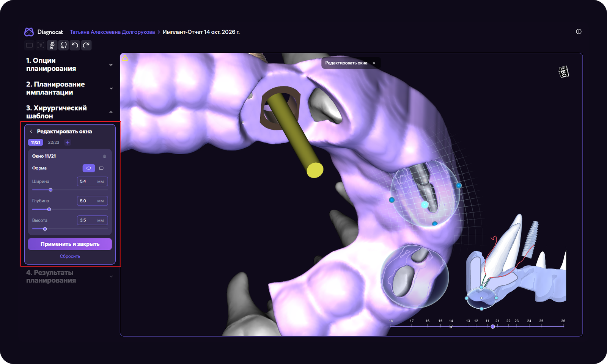Screen dimensions: 607x364
Task: Open the info icon at top right
Action: (x=579, y=31)
